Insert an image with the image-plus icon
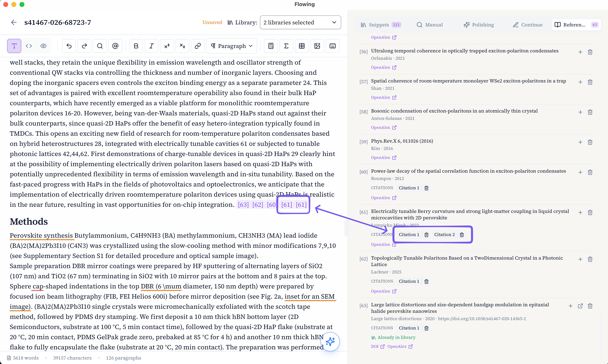The image size is (608, 364). coord(317,46)
